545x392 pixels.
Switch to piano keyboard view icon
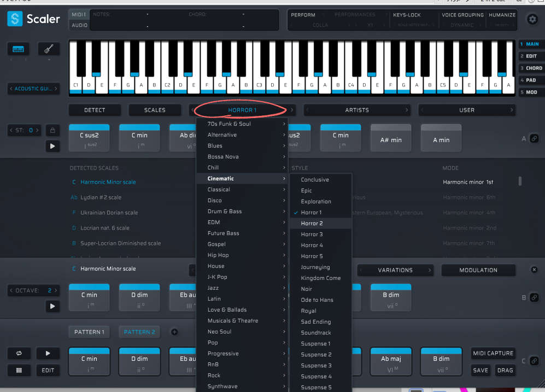(18, 49)
